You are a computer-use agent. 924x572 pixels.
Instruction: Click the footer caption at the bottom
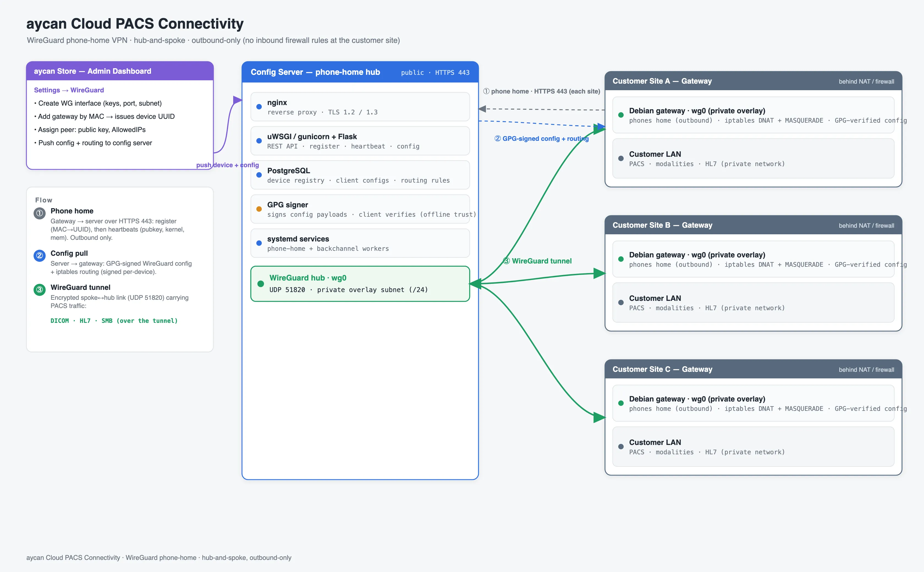point(159,558)
